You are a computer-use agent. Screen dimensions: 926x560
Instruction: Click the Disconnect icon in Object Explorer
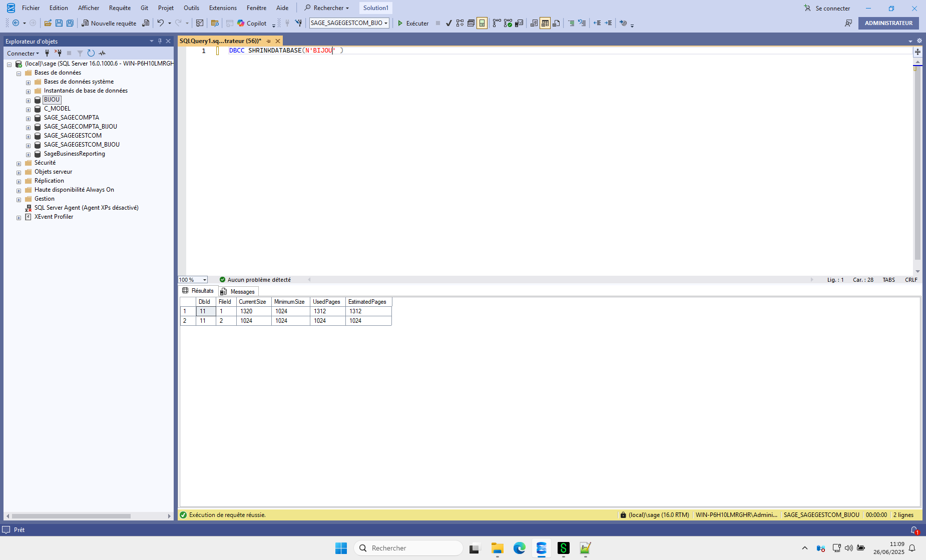[58, 53]
